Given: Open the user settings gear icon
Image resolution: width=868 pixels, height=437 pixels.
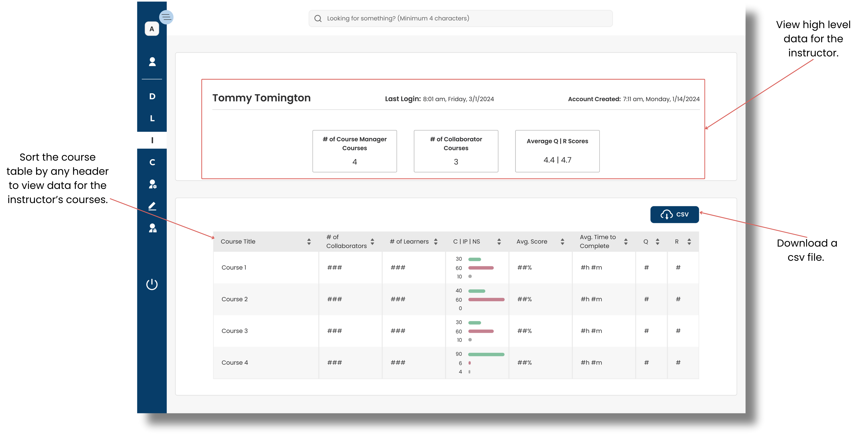Looking at the screenshot, I should (x=152, y=184).
